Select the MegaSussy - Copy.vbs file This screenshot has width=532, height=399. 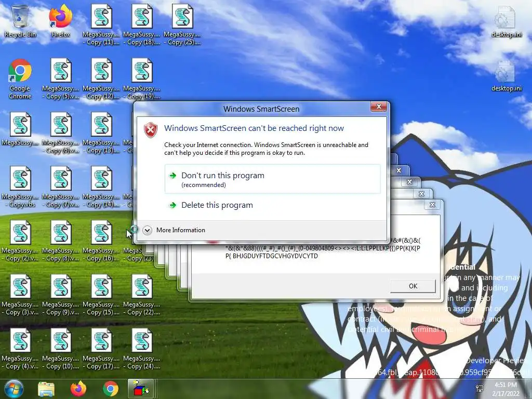click(20, 187)
